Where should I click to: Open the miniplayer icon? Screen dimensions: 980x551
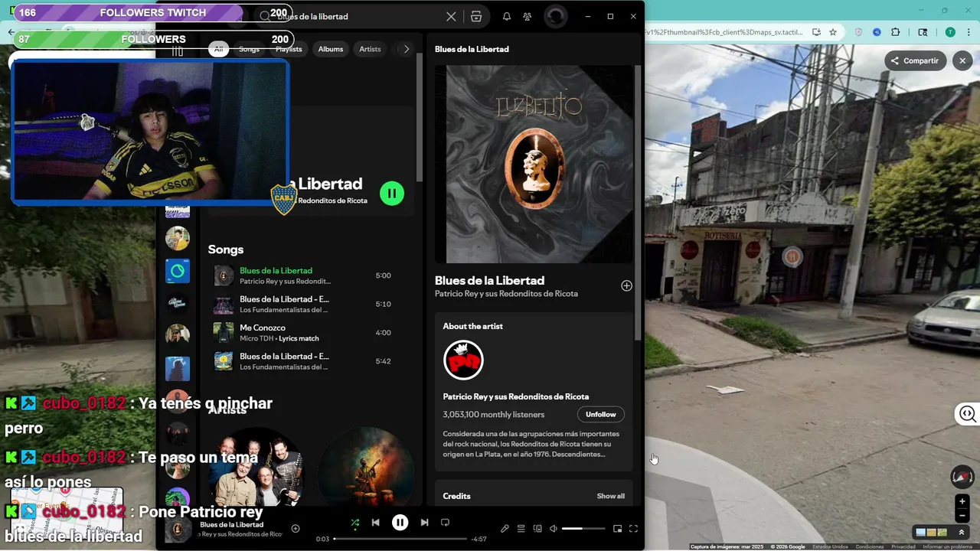pyautogui.click(x=617, y=529)
